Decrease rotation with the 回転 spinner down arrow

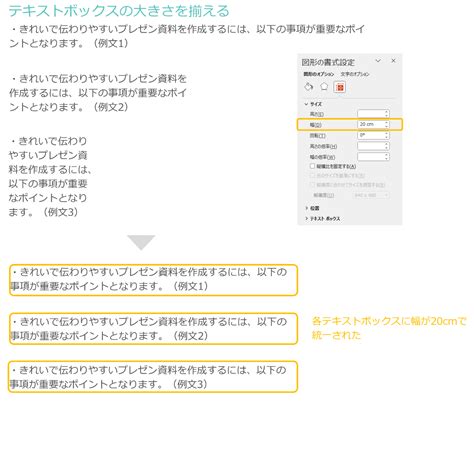(x=387, y=137)
